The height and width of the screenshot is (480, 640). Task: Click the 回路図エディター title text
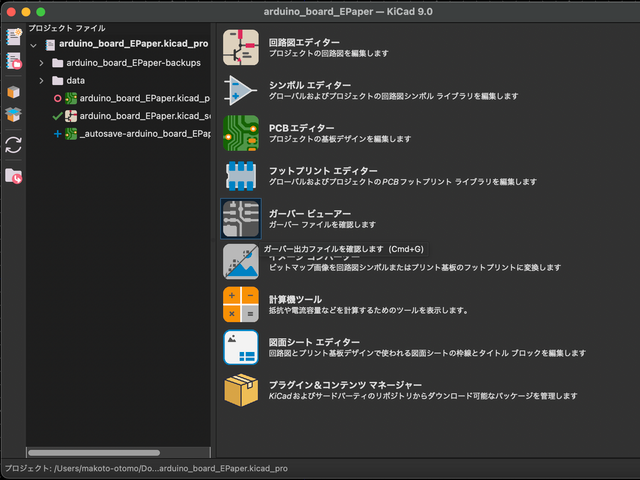304,42
